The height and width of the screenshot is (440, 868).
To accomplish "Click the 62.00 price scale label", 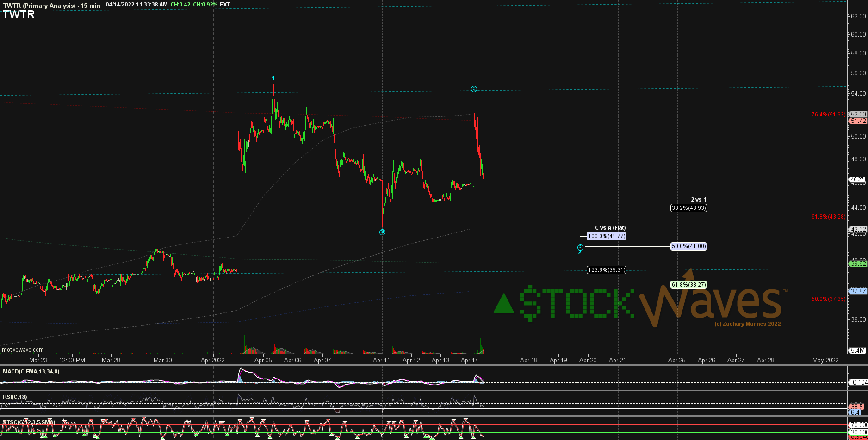I will pyautogui.click(x=859, y=16).
